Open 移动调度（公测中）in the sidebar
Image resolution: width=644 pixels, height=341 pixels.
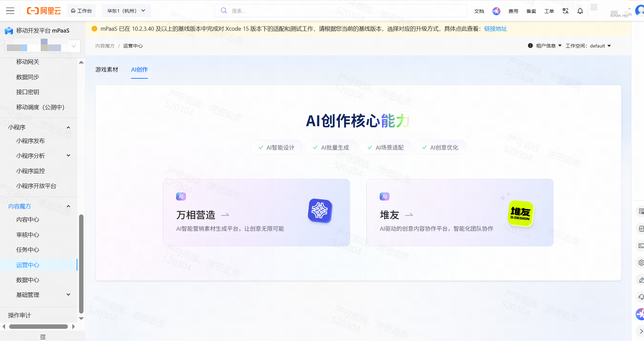pos(40,107)
